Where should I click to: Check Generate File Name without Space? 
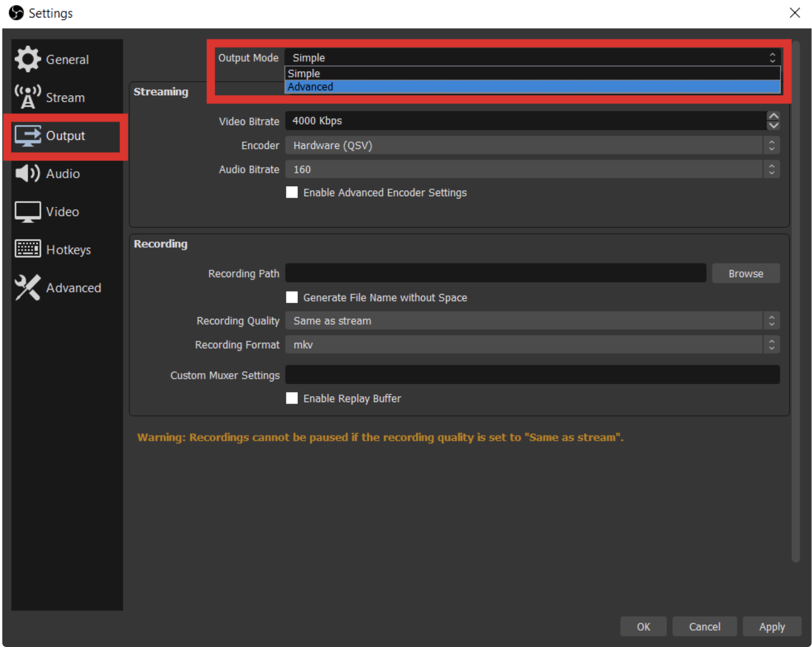pos(292,297)
